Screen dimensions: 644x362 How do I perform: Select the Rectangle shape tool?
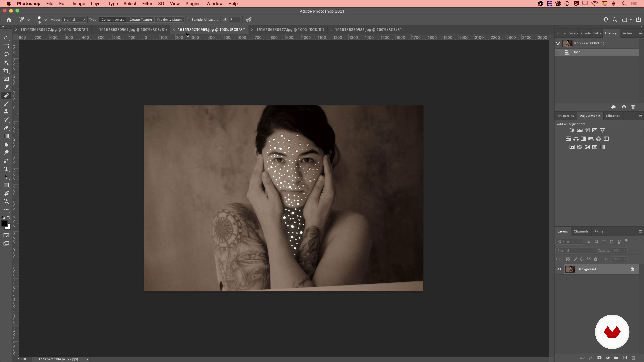[x=6, y=185]
